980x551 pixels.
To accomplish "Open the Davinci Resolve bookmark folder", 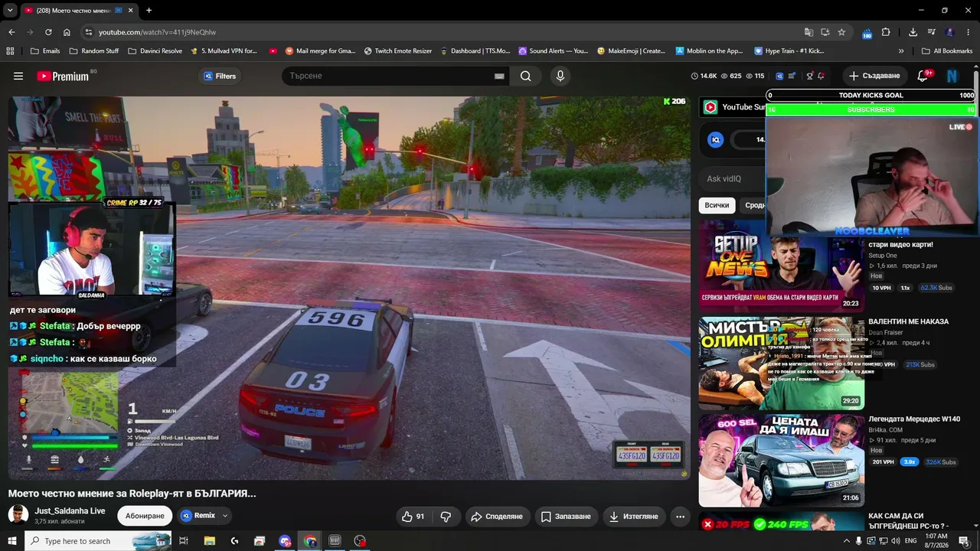I will click(155, 51).
